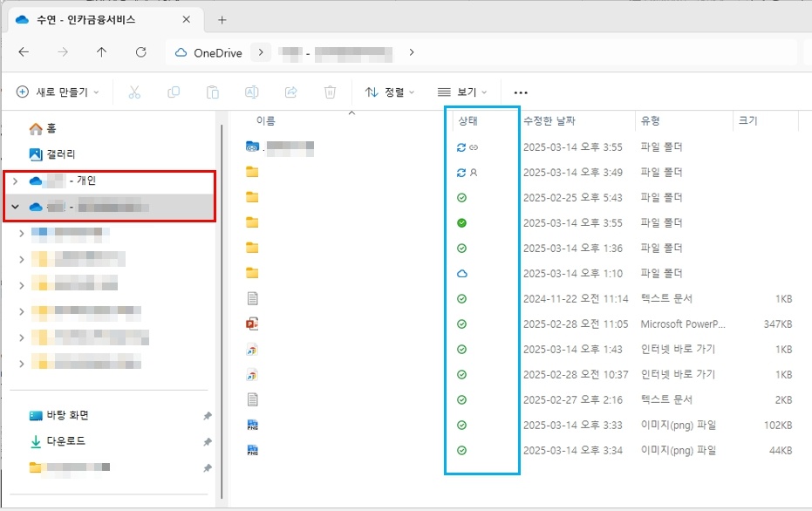Go up one folder level

(101, 52)
